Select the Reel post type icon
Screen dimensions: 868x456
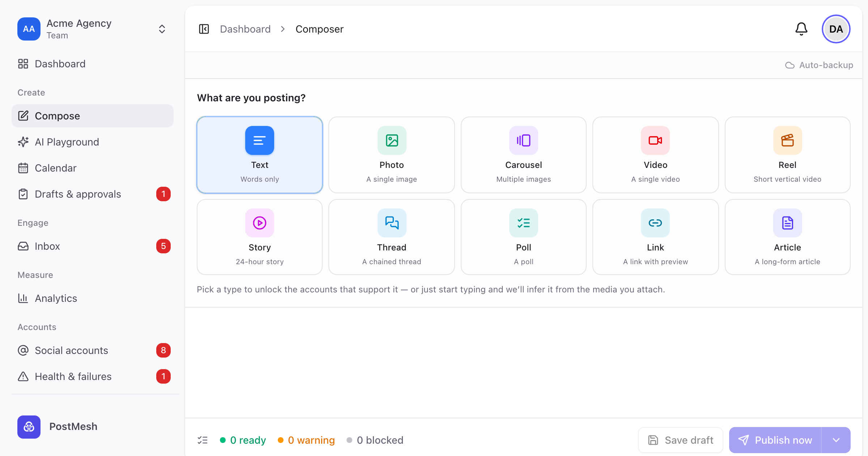click(x=787, y=140)
